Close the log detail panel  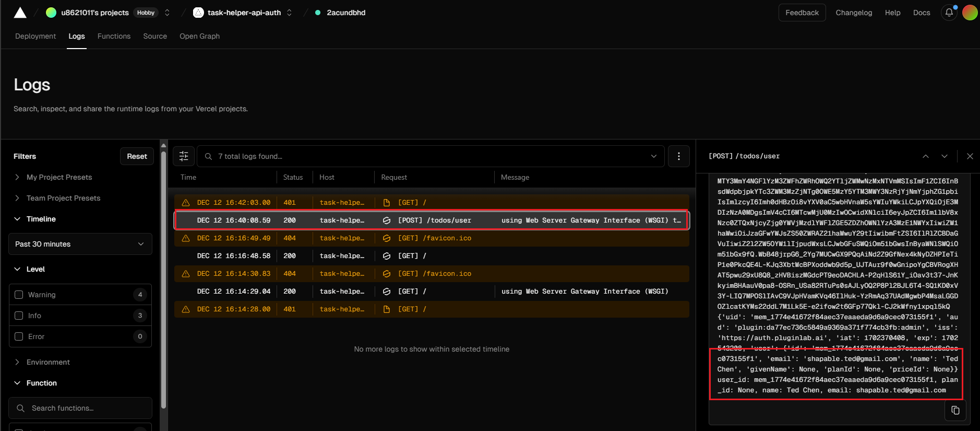[970, 156]
